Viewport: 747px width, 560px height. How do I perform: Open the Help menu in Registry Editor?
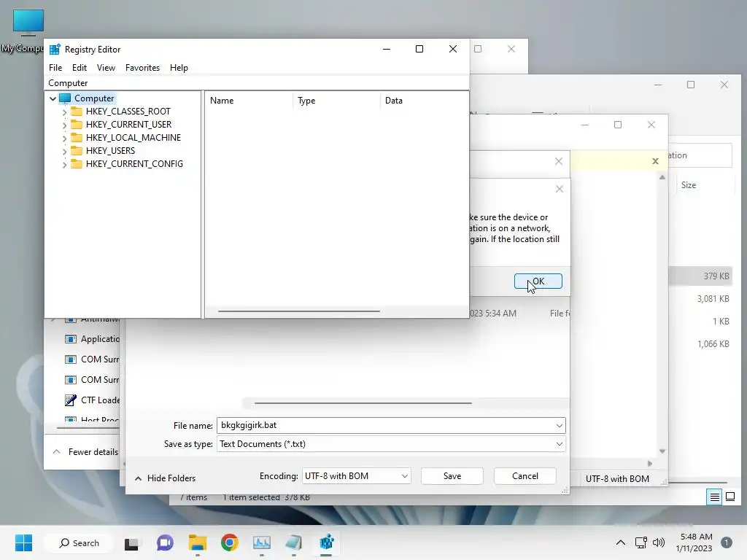click(x=179, y=68)
